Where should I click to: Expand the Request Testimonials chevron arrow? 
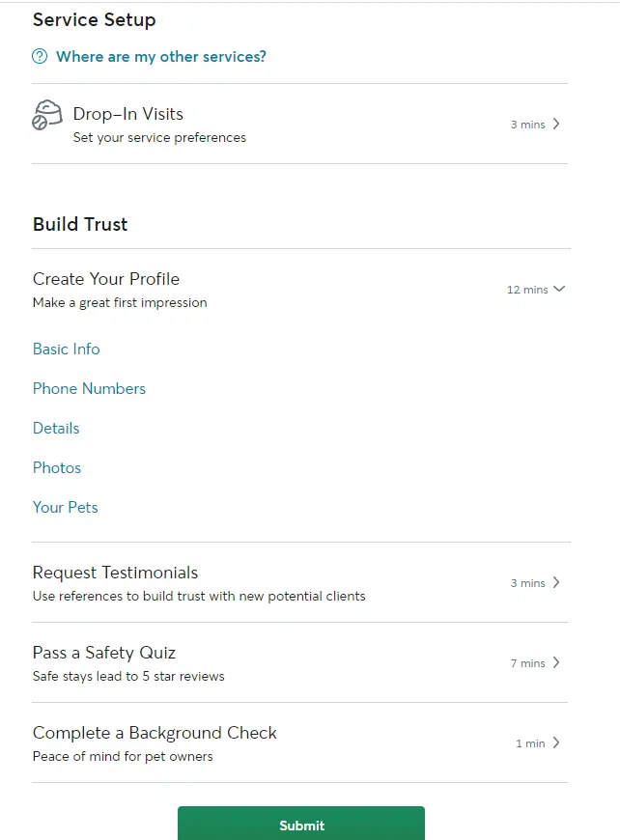click(556, 582)
